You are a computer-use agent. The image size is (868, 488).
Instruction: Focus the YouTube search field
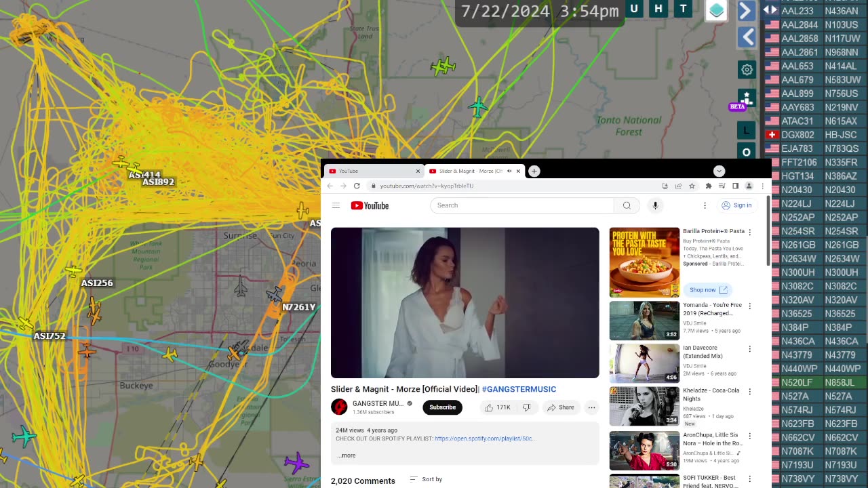[521, 205]
